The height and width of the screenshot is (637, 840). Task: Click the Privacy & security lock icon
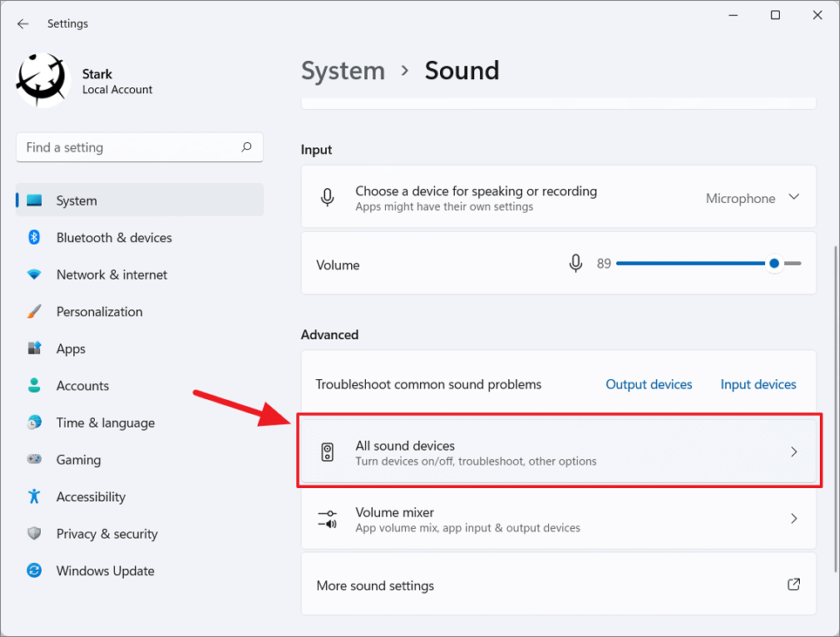click(33, 533)
